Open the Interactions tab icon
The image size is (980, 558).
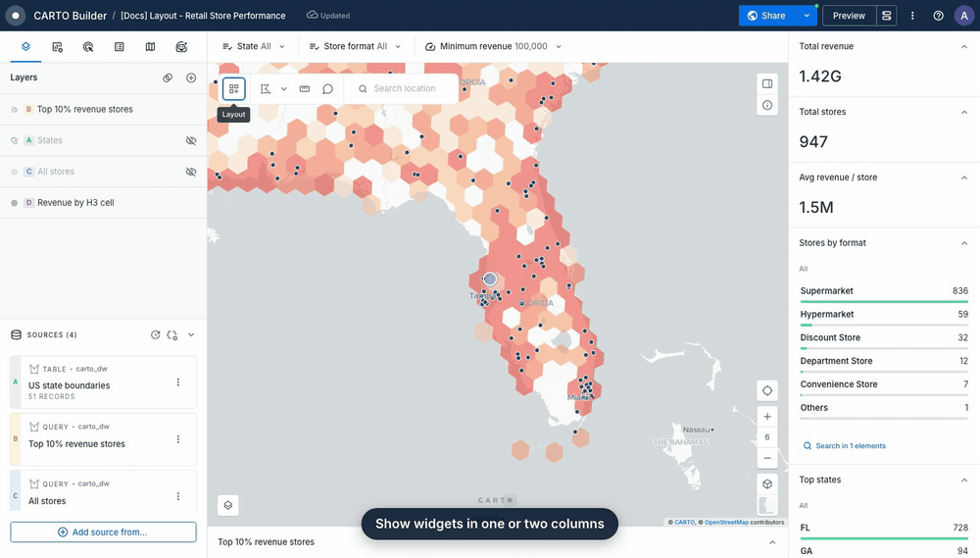88,47
